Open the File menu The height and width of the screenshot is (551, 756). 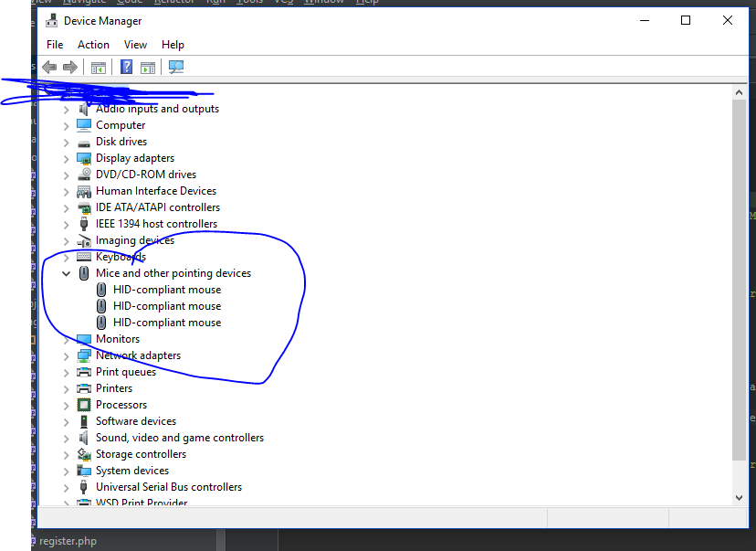click(x=55, y=45)
